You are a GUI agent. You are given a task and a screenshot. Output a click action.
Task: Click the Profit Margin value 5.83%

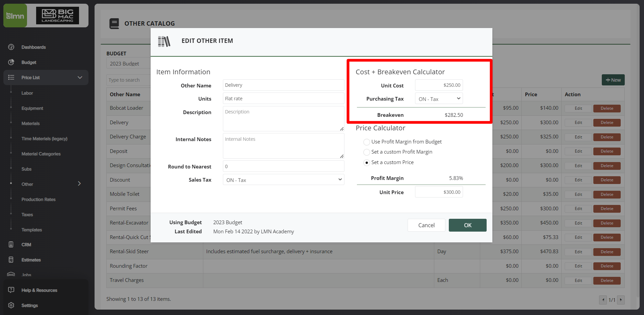click(456, 178)
